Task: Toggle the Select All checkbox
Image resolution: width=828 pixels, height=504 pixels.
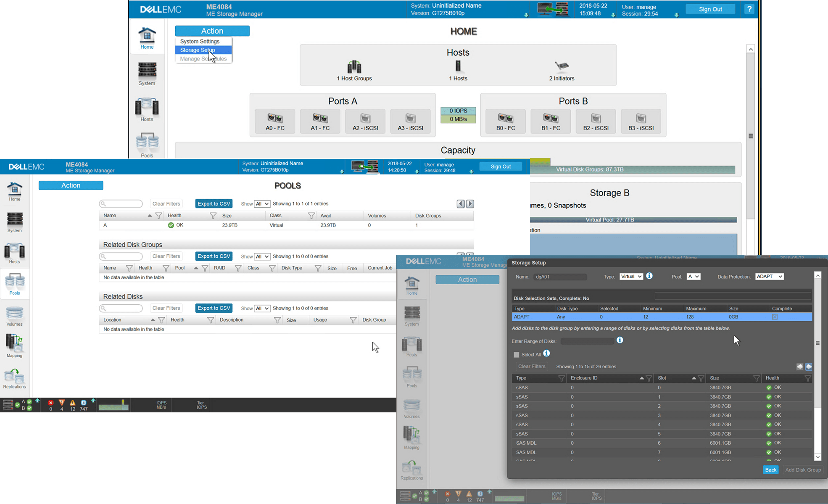Action: point(516,354)
